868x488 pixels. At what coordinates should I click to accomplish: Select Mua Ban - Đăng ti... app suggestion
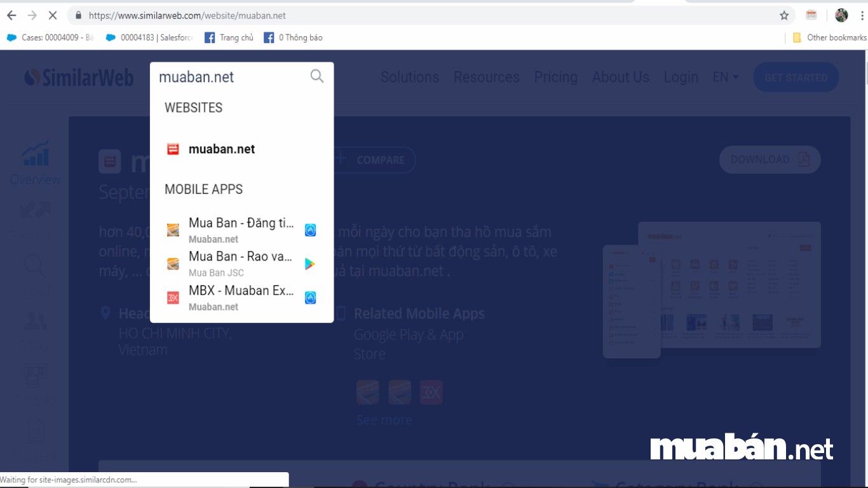coord(241,230)
